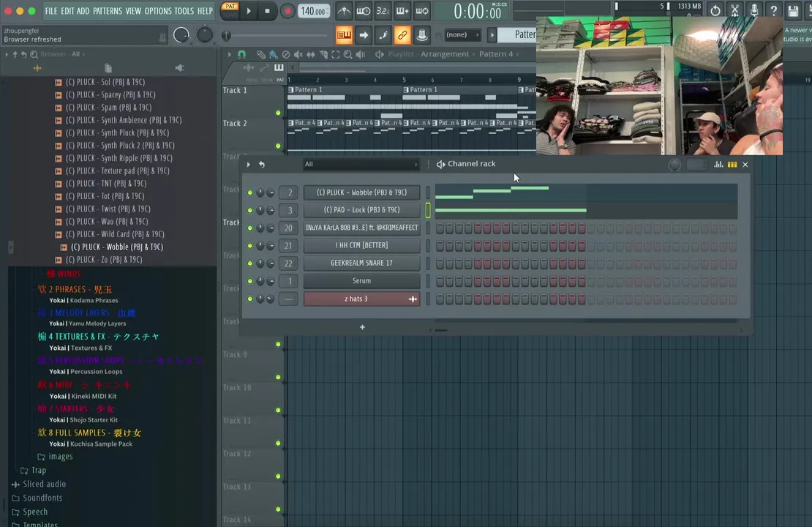
Task: Open the (none) pattern selector dropdown
Action: point(462,34)
